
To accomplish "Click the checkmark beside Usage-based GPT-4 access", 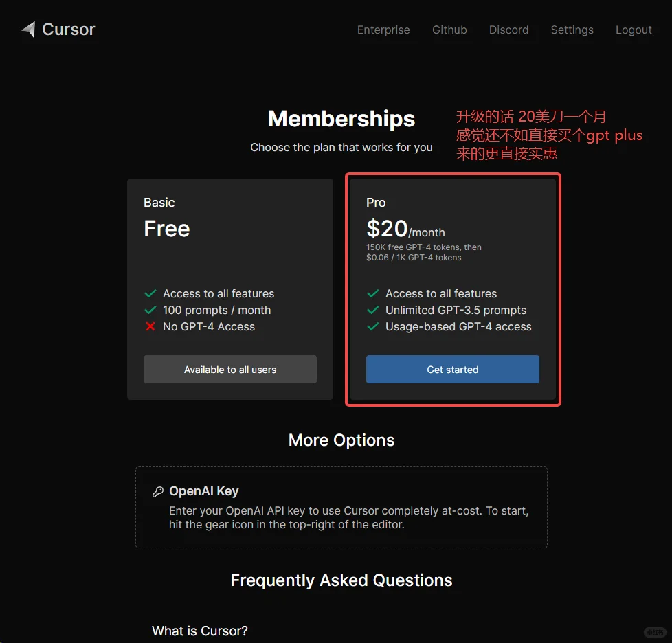I will point(373,327).
